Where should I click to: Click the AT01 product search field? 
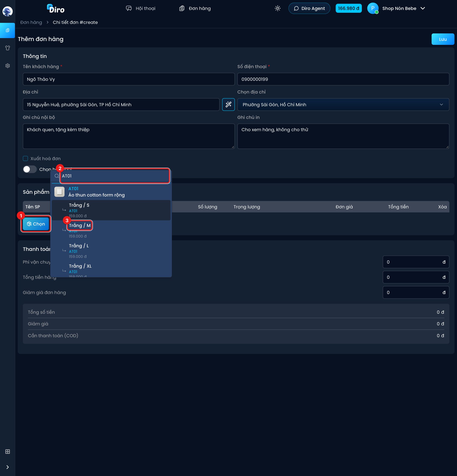[115, 176]
